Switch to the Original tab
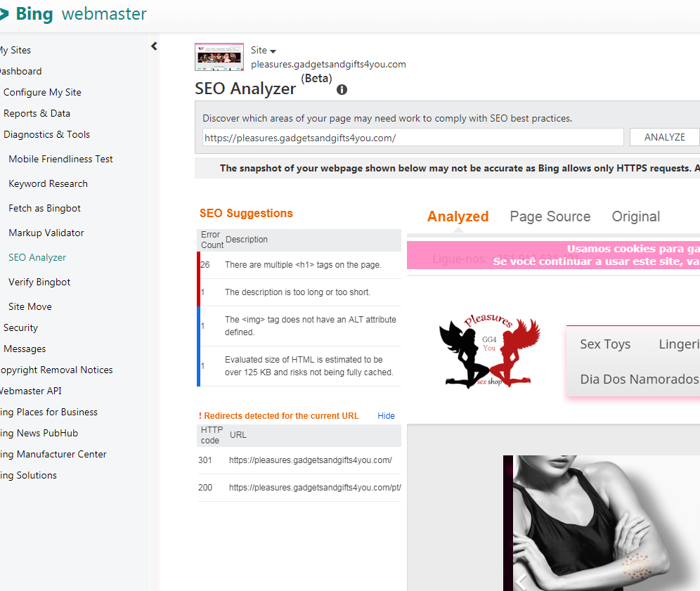Viewport: 700px width, 591px height. (x=636, y=216)
